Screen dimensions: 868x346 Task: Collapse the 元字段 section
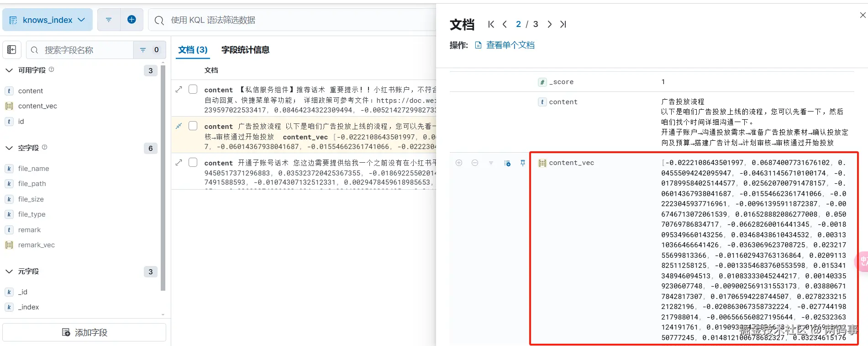pos(9,271)
